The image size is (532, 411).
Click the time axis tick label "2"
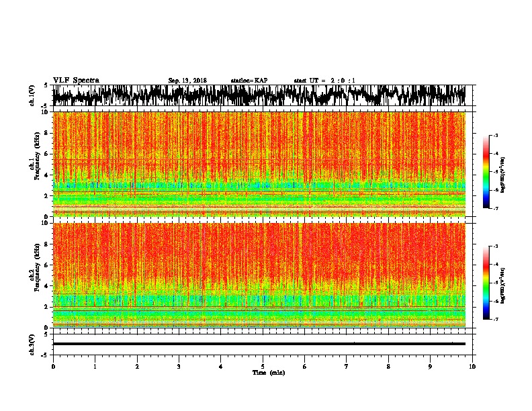[137, 367]
